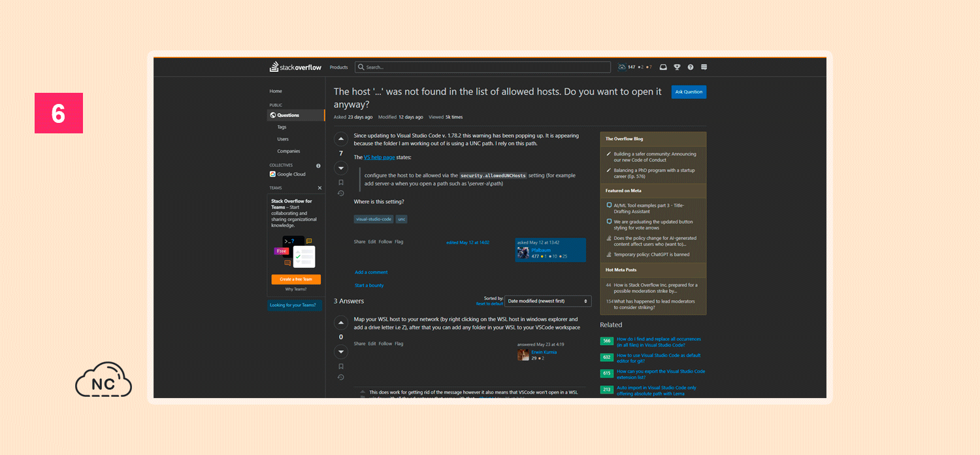Click Follow under the question

pyautogui.click(x=385, y=242)
